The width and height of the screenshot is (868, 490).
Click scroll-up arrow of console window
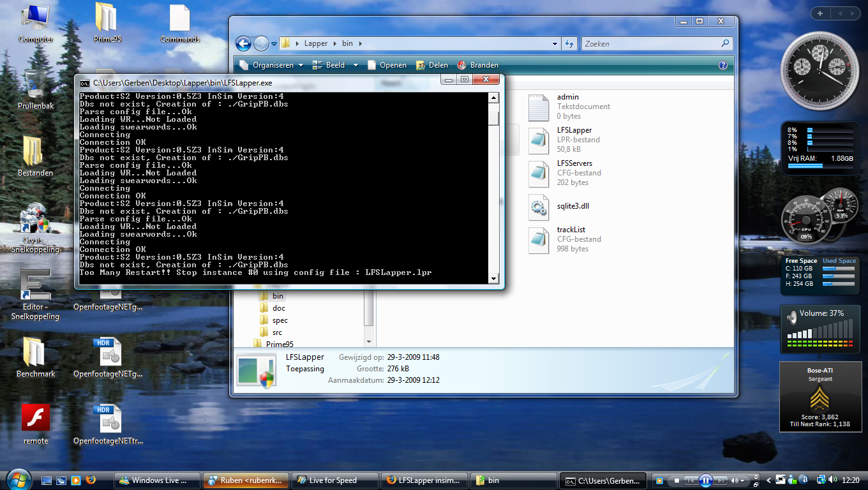493,98
